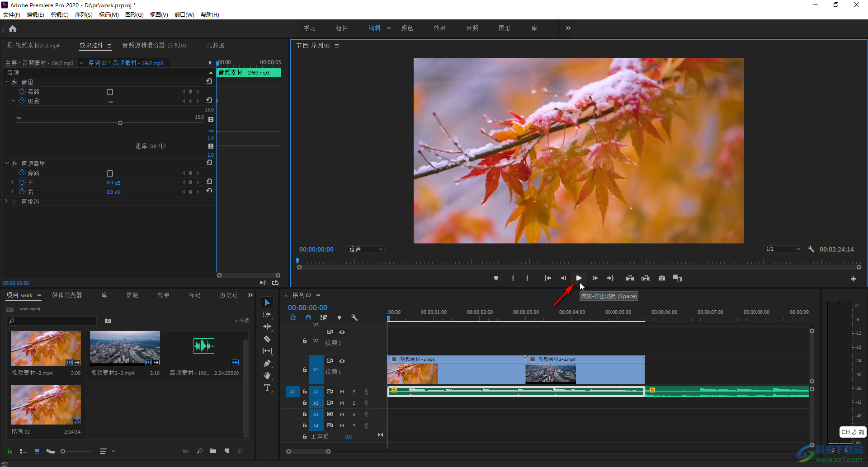Check the 旁路 box under 音量

[109, 92]
